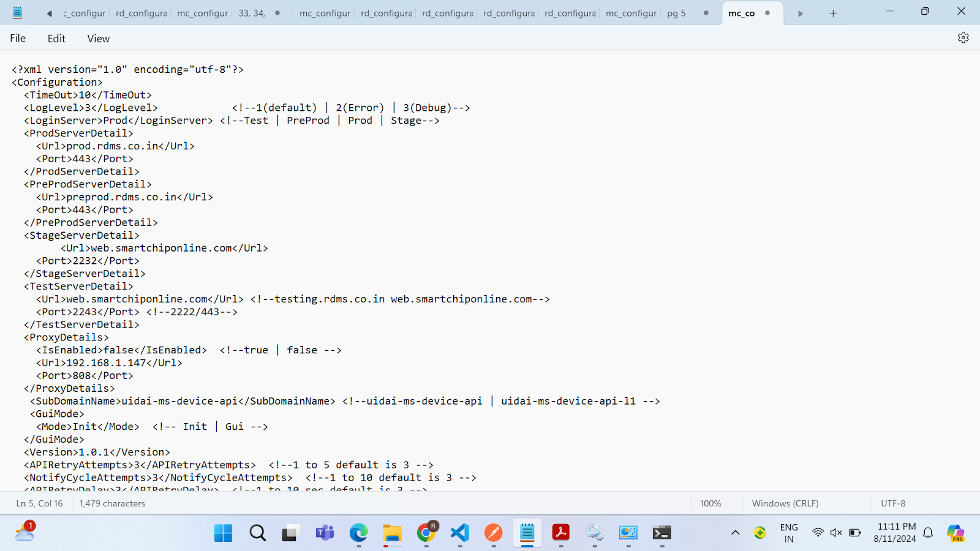
Task: Click '<Mode>Init</Mode>' text
Action: coord(88,427)
